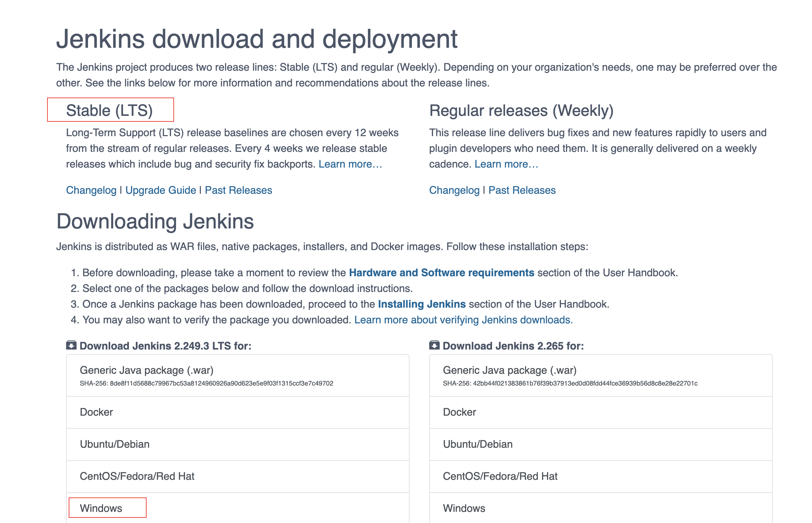Select CentOS/Fedora/Red Hat in 2.265 list
The image size is (812, 523).
click(601, 477)
